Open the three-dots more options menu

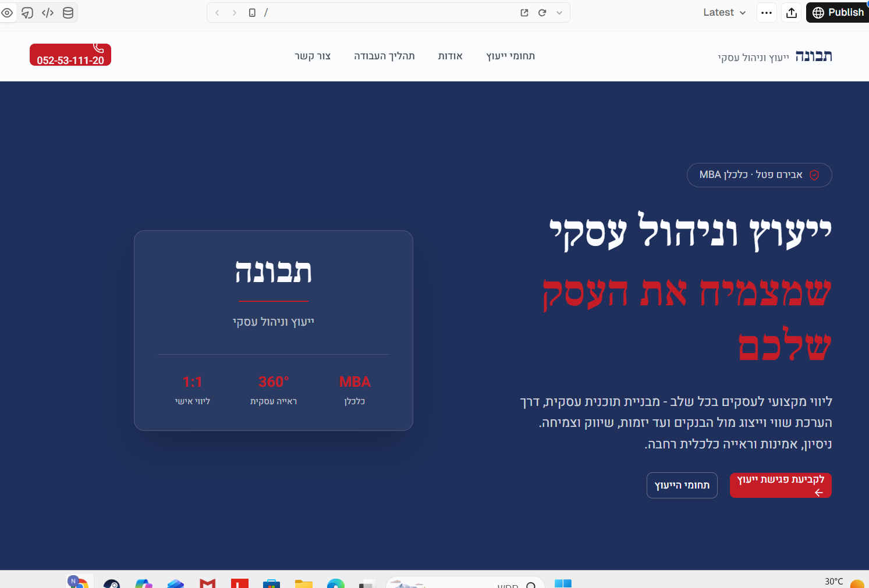point(767,13)
